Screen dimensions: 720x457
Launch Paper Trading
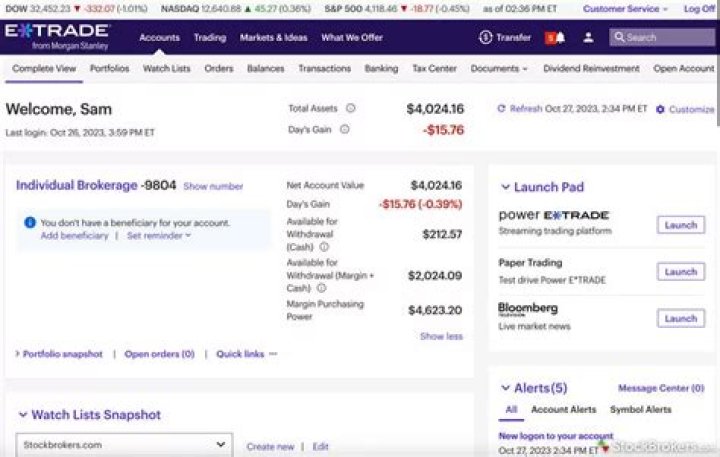click(681, 272)
